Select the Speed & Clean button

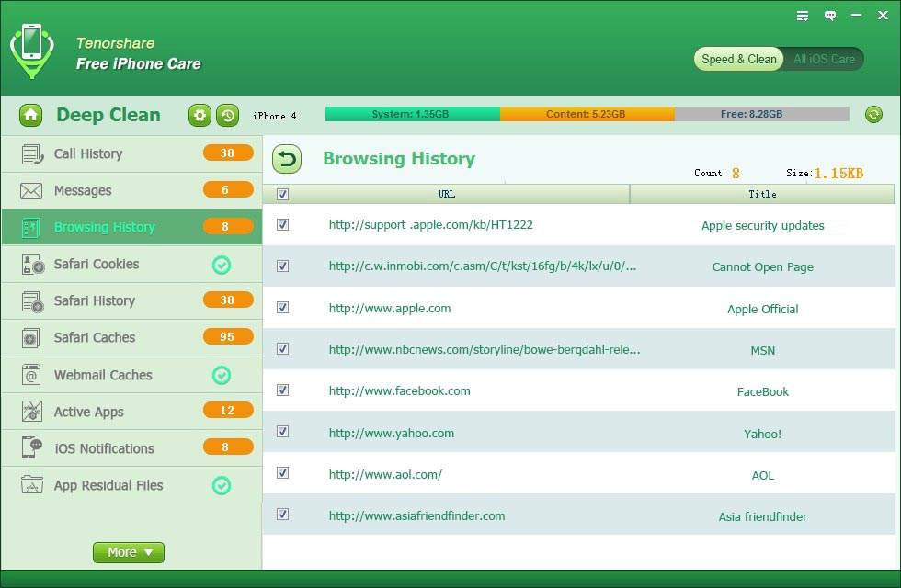738,59
